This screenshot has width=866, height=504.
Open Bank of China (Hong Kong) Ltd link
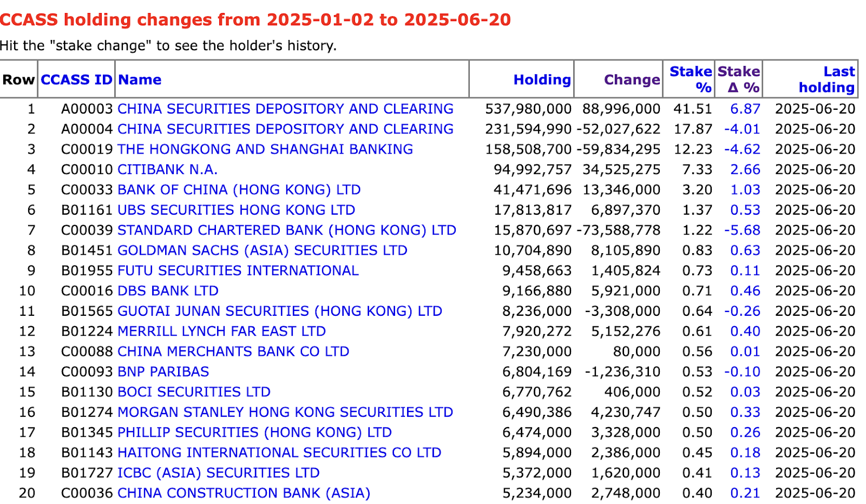(x=239, y=190)
